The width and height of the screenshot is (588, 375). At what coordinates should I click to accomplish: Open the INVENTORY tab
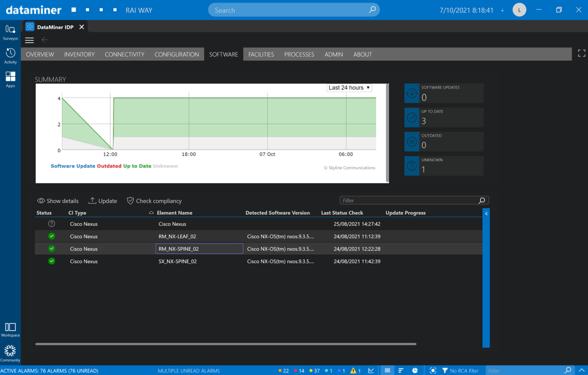tap(79, 54)
